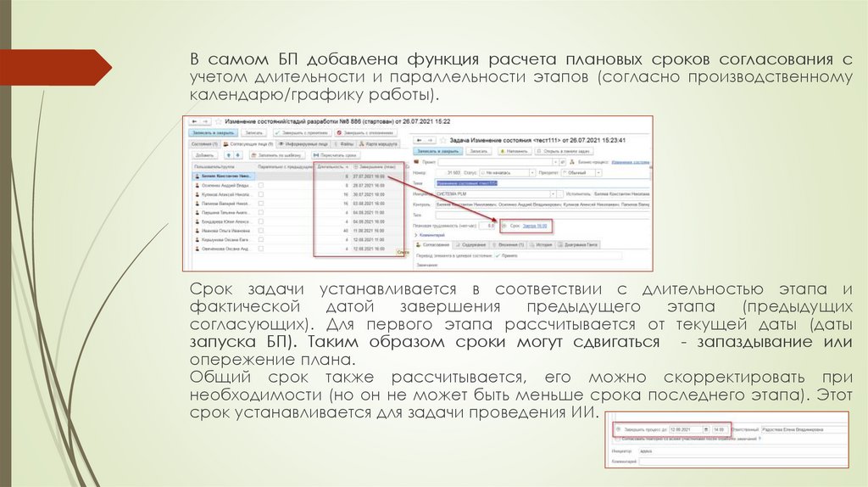Click 'Записать' in the approval process window
This screenshot has height=487, width=868.
(x=254, y=133)
